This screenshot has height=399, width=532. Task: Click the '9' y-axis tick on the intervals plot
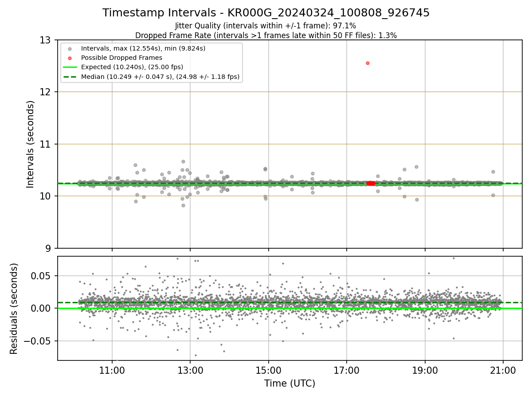click(48, 248)
